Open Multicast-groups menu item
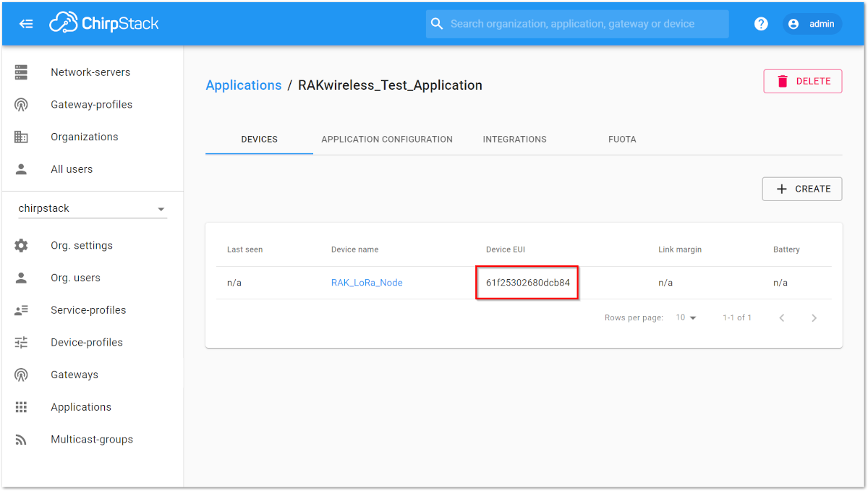Image resolution: width=868 pixels, height=491 pixels. click(x=93, y=440)
